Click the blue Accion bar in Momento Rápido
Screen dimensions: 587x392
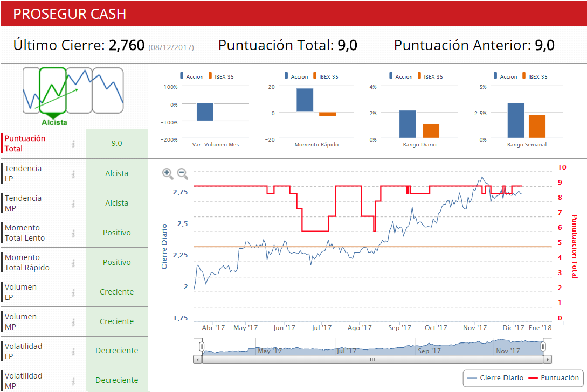coord(305,100)
